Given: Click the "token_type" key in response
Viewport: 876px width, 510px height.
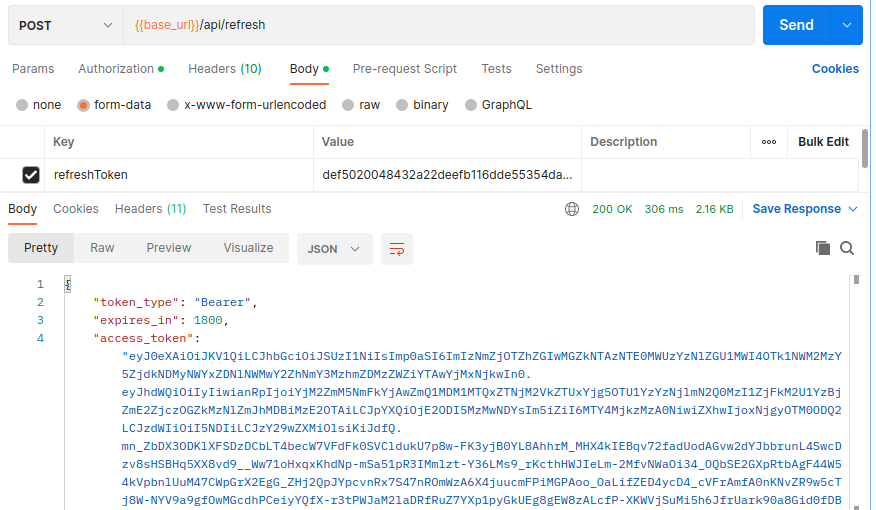Looking at the screenshot, I should [x=136, y=302].
